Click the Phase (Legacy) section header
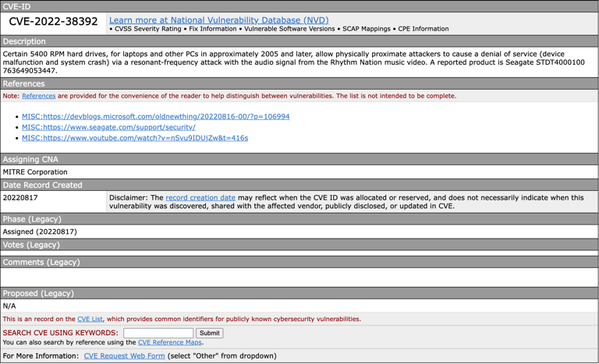 point(32,219)
